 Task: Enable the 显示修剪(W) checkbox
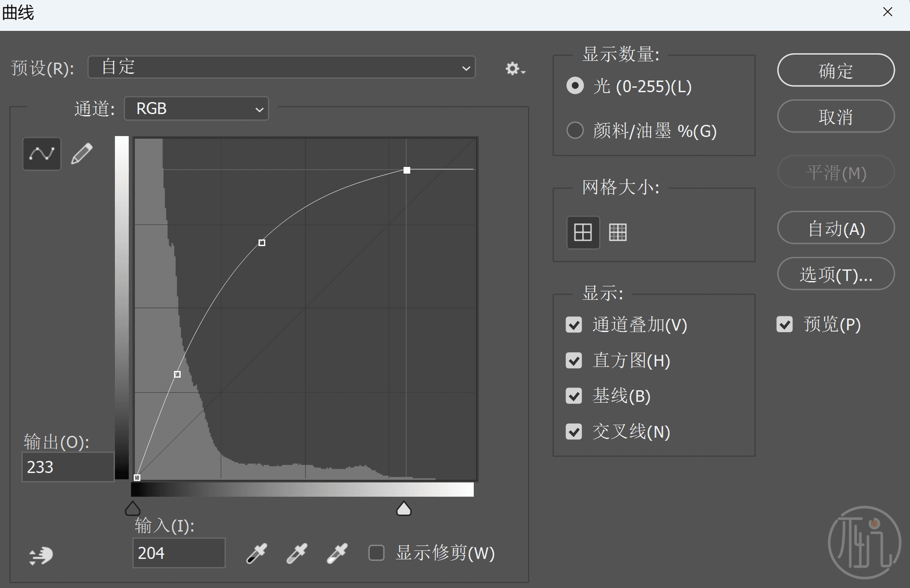coord(377,553)
